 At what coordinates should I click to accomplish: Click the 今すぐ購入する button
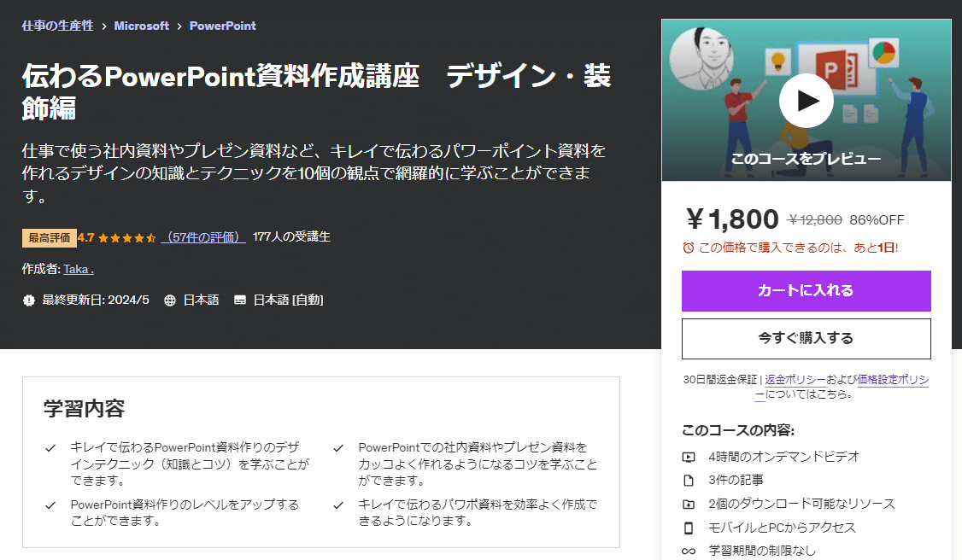click(807, 338)
